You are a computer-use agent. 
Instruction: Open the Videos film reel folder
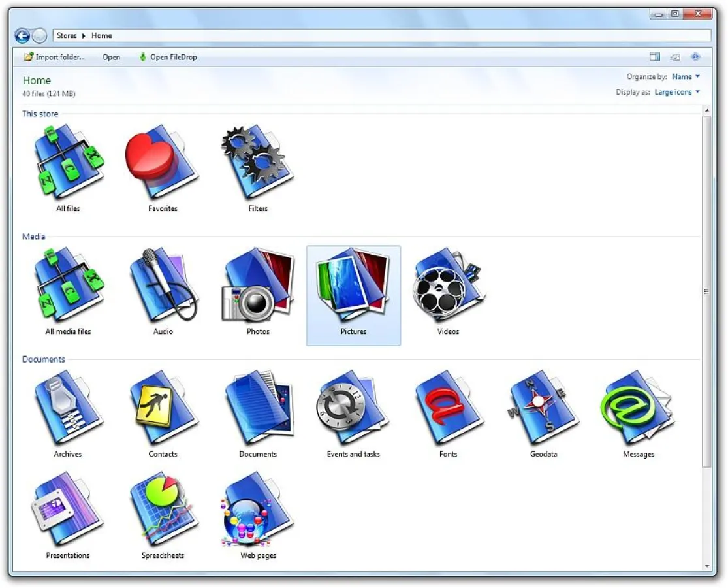click(448, 286)
